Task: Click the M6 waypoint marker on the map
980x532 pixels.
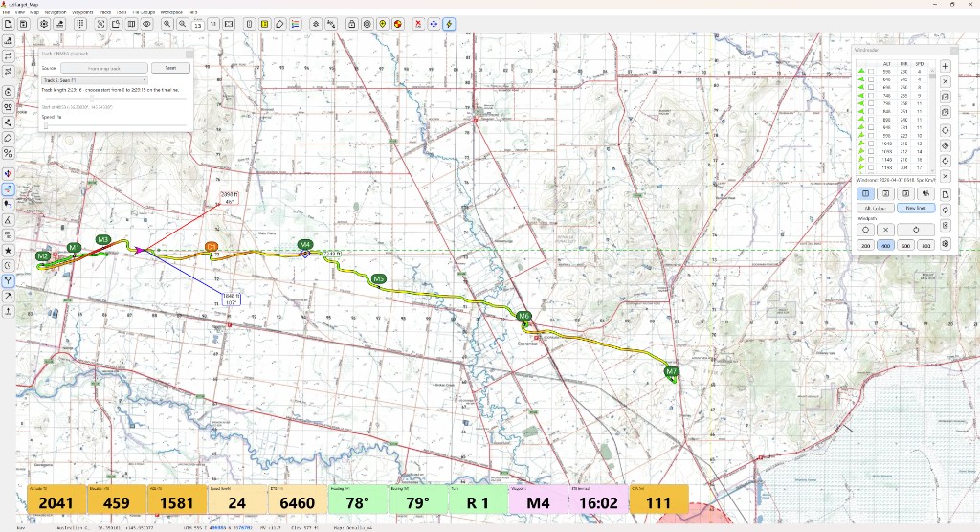Action: pyautogui.click(x=523, y=317)
